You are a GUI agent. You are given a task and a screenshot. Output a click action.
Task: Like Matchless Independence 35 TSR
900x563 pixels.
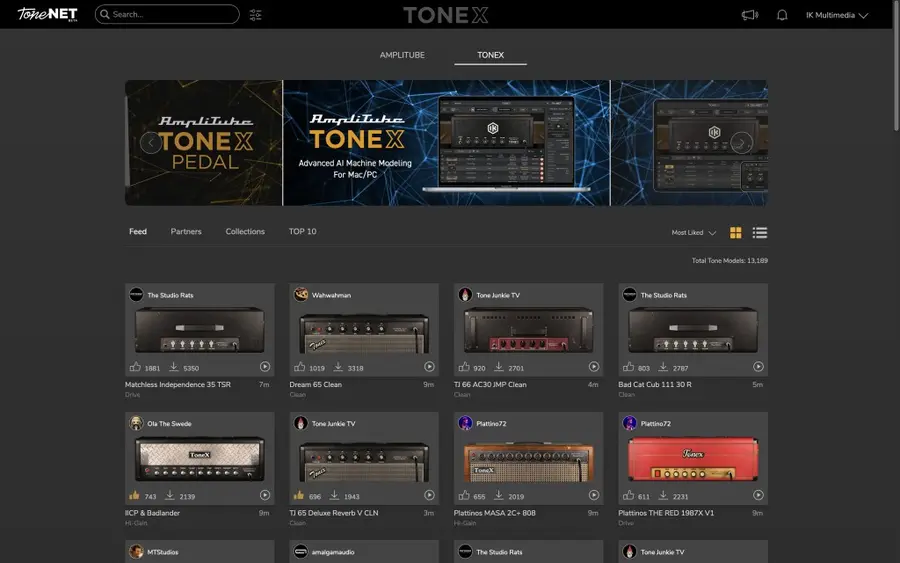point(135,367)
